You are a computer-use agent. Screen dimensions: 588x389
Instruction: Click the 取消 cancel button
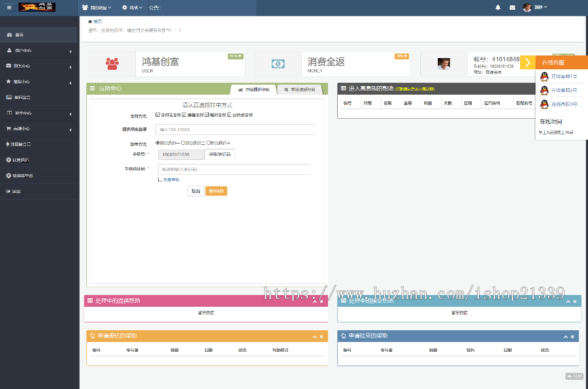point(196,191)
